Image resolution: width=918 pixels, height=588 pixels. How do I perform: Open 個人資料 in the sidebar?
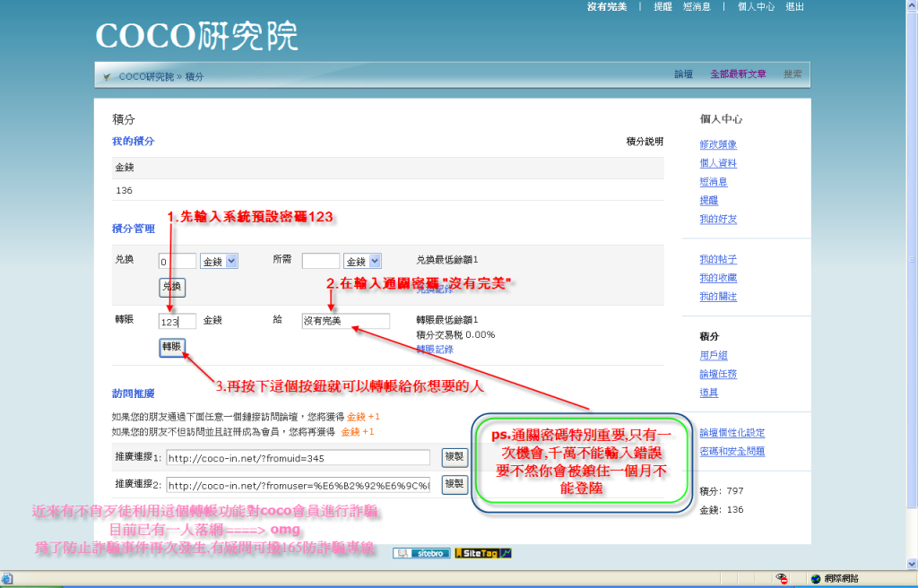(x=718, y=163)
